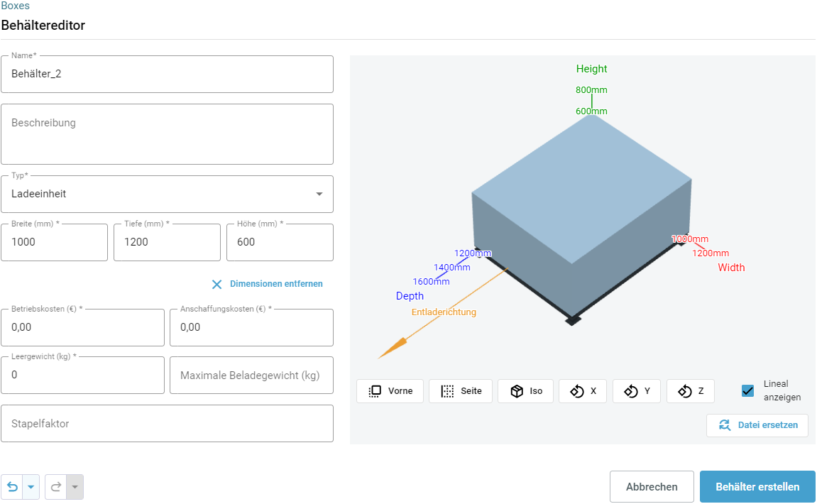Click the undo arrow icon

(12, 487)
